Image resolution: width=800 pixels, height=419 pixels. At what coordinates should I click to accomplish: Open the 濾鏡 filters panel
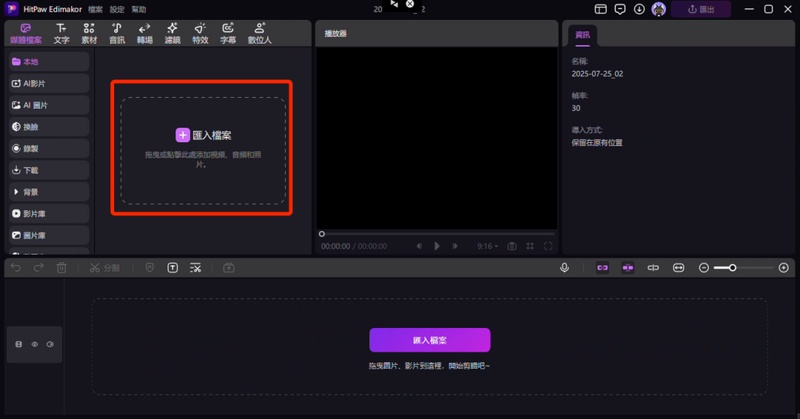[172, 33]
